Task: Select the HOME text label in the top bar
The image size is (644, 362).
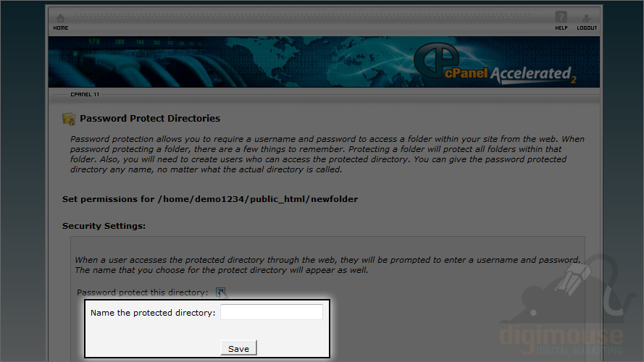Action: (60, 28)
